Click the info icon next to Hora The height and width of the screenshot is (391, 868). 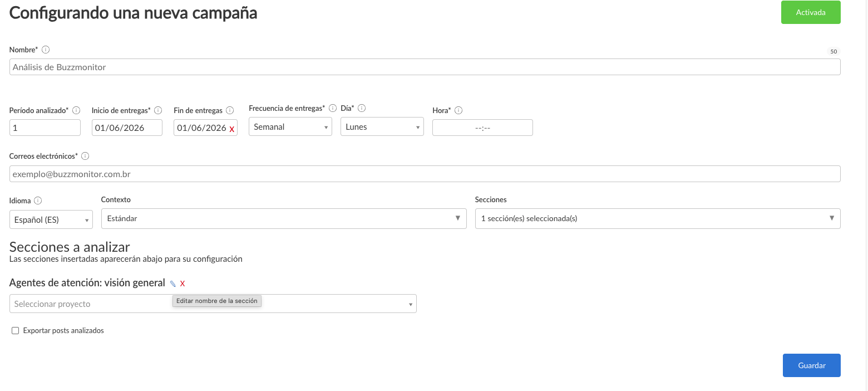(459, 110)
